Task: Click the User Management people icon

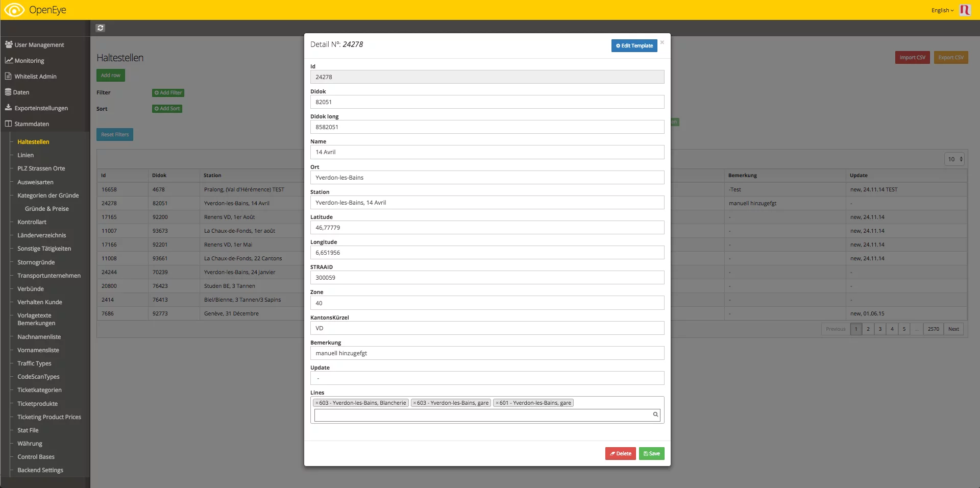Action: pos(9,44)
